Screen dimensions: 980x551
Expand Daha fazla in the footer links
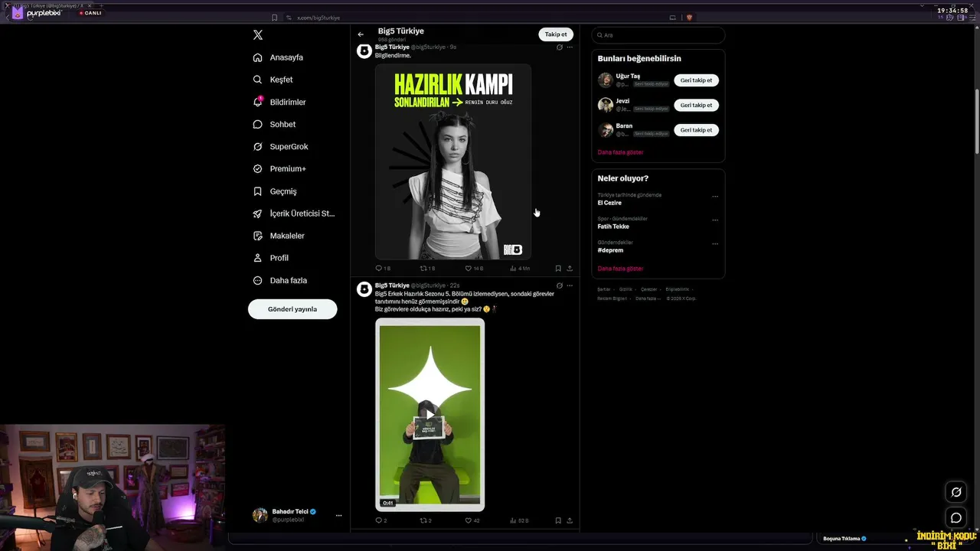[x=647, y=298]
